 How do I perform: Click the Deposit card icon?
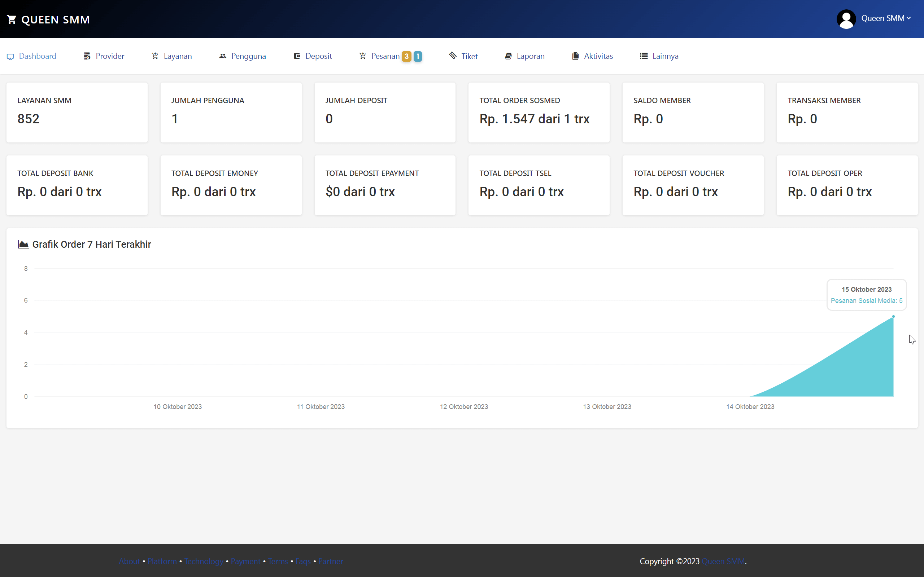pos(297,56)
